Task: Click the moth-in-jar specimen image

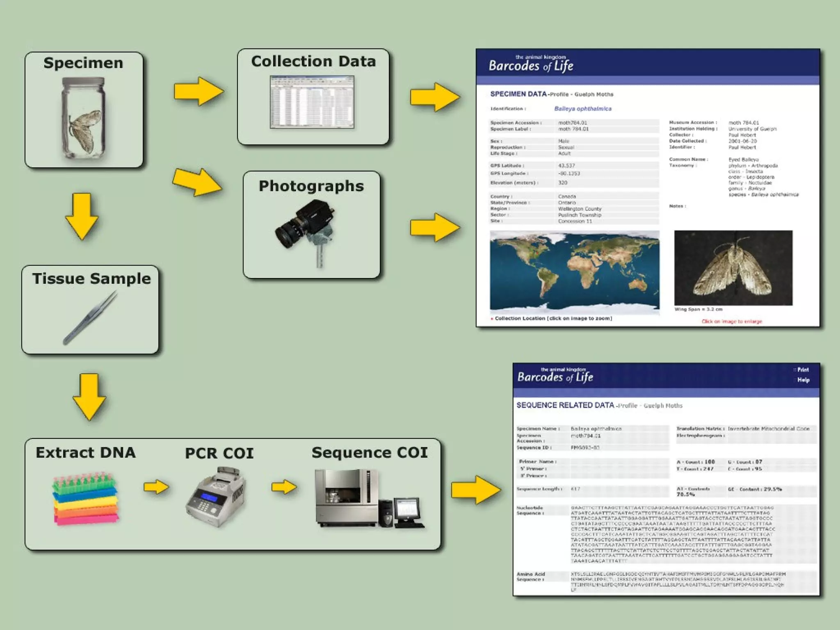Action: click(x=84, y=119)
